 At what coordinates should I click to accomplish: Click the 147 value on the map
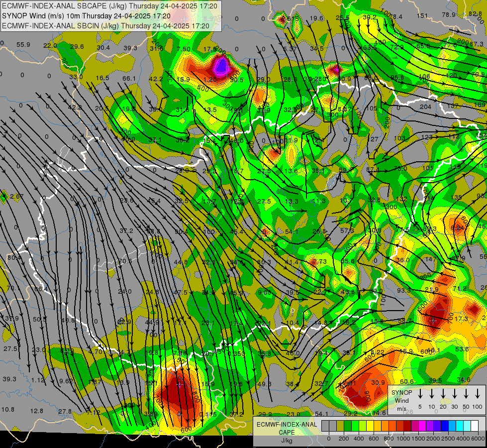(x=431, y=259)
